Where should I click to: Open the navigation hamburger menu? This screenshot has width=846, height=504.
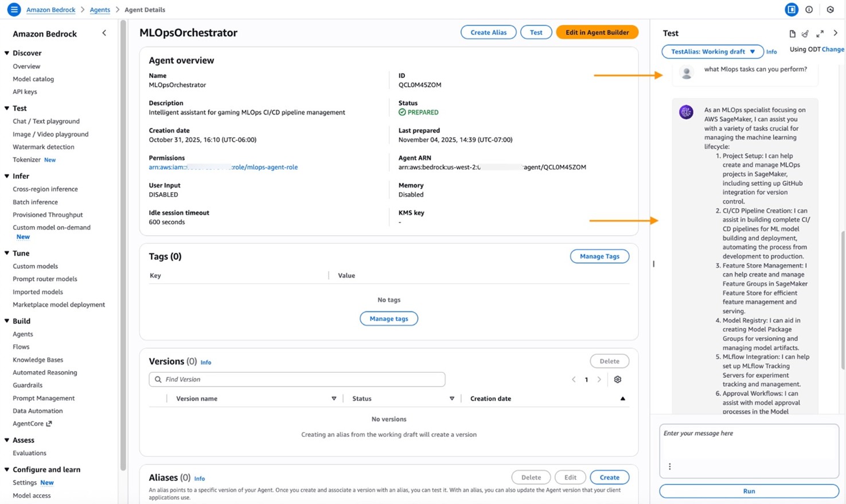point(14,9)
